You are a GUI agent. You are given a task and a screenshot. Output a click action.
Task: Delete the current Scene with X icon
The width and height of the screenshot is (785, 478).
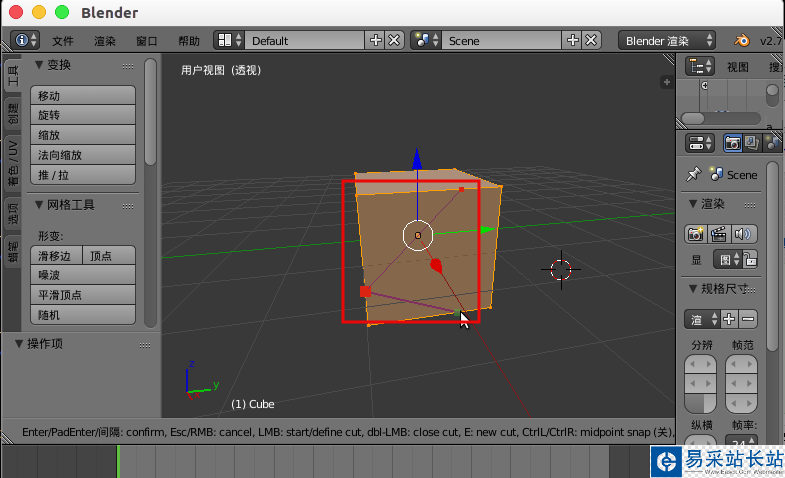click(591, 41)
